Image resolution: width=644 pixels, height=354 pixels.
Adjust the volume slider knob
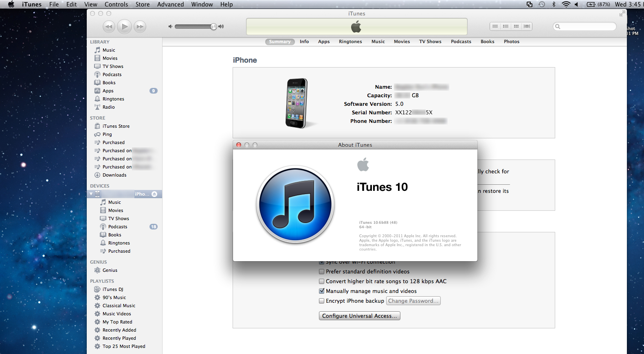coord(213,26)
